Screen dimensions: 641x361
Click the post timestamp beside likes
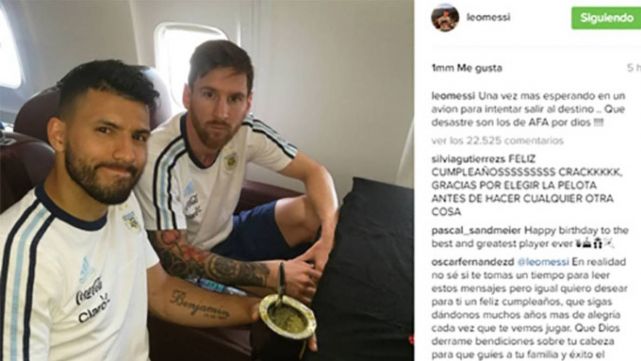634,68
